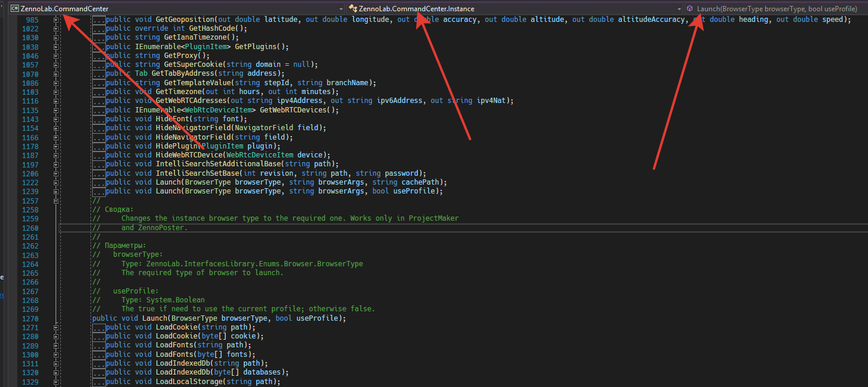The height and width of the screenshot is (387, 868).
Task: Expand HideNavigatorField(NavigatorField field) region
Action: coord(56,128)
